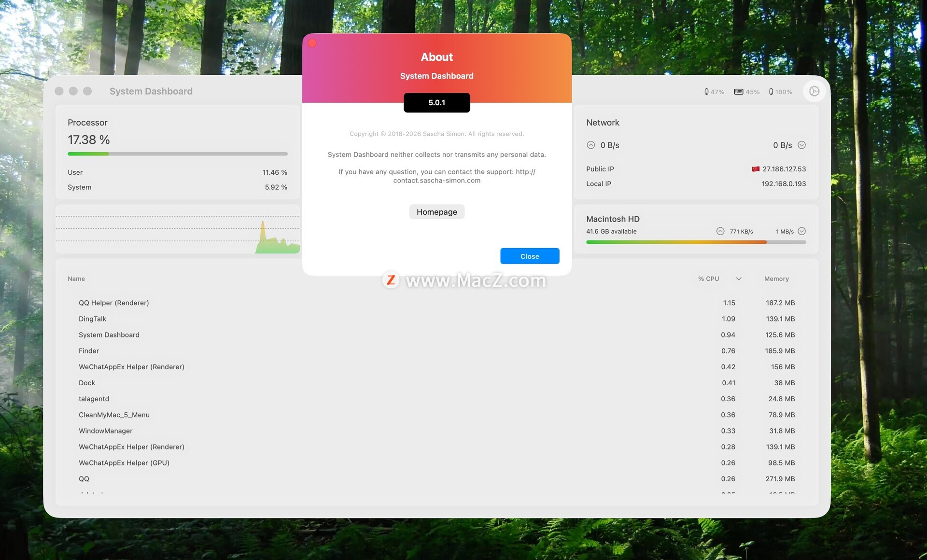The image size is (927, 560).
Task: Sort process list by Memory column
Action: pyautogui.click(x=776, y=279)
